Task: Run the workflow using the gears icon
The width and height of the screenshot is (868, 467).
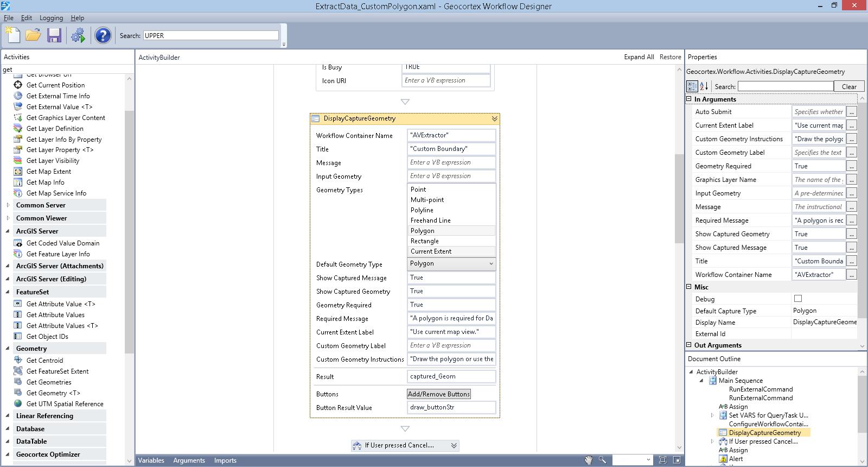Action: (78, 35)
